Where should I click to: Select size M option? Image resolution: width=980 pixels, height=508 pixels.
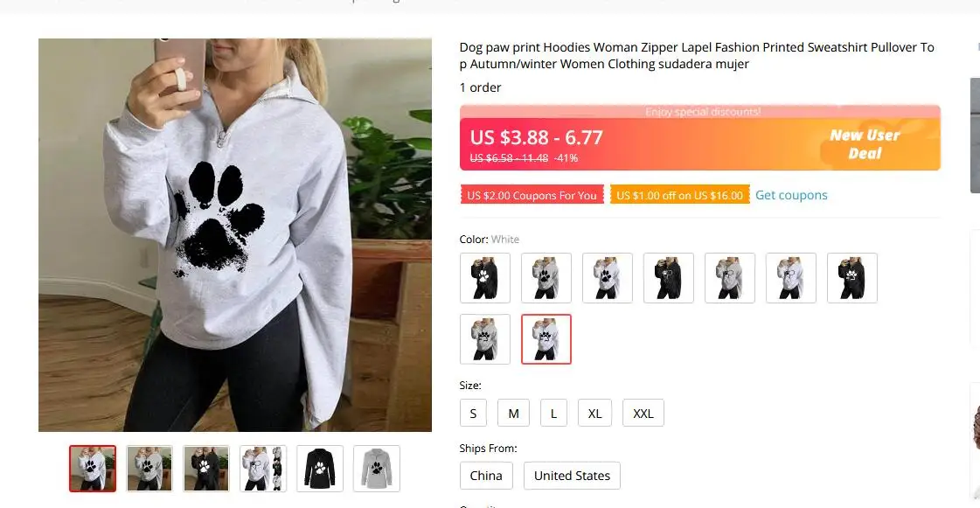point(514,413)
